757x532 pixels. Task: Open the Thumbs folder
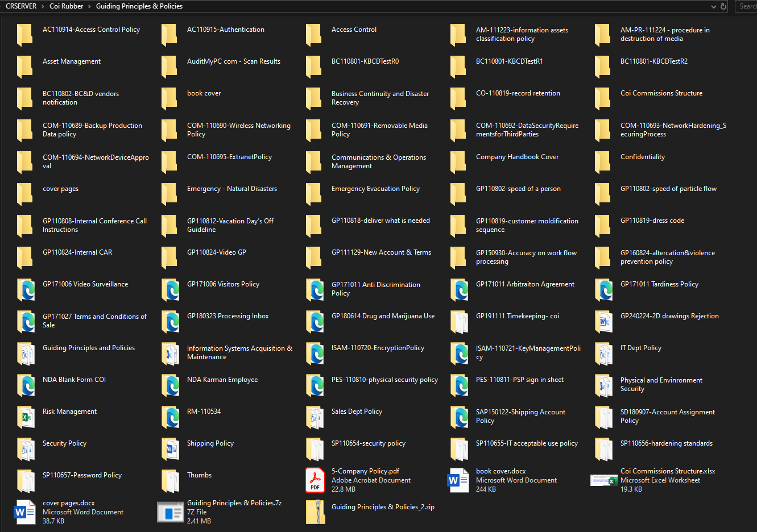(170, 480)
